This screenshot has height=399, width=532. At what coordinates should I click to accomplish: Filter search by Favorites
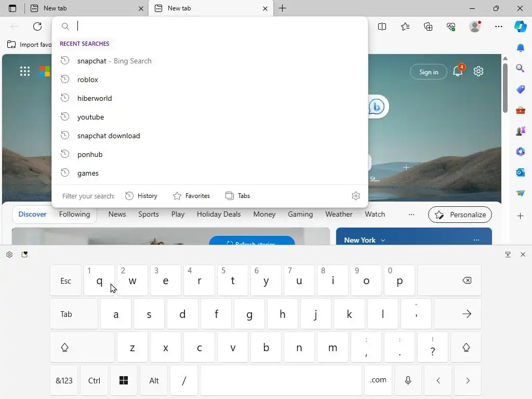191,196
